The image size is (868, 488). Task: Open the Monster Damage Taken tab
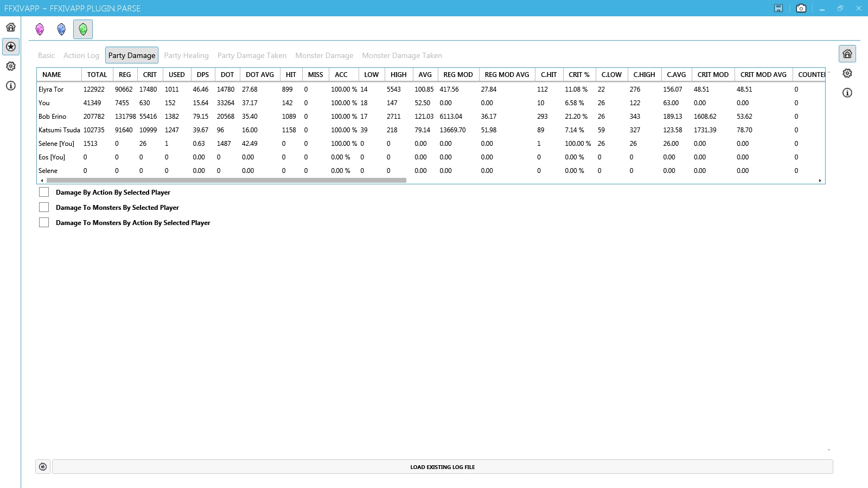[x=401, y=55]
